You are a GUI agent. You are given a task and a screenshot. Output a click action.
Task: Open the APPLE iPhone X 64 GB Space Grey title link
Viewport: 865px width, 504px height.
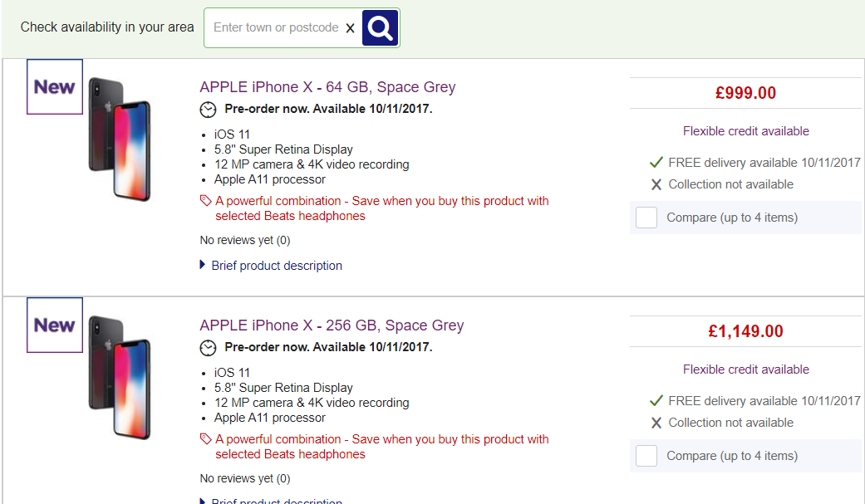[x=327, y=87]
